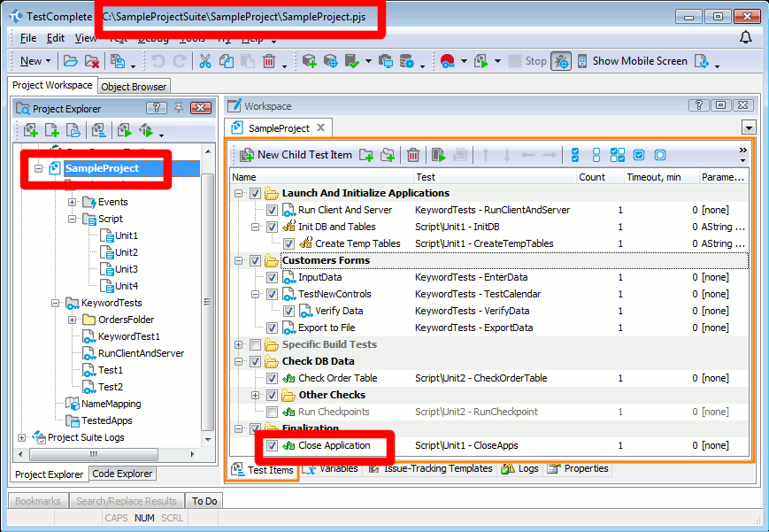Click the Show Mobile Screen phone icon
The image size is (769, 532).
(582, 61)
